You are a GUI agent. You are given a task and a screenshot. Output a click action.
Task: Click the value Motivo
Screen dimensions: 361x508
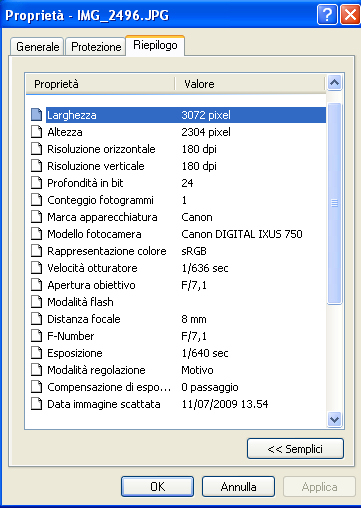point(197,370)
